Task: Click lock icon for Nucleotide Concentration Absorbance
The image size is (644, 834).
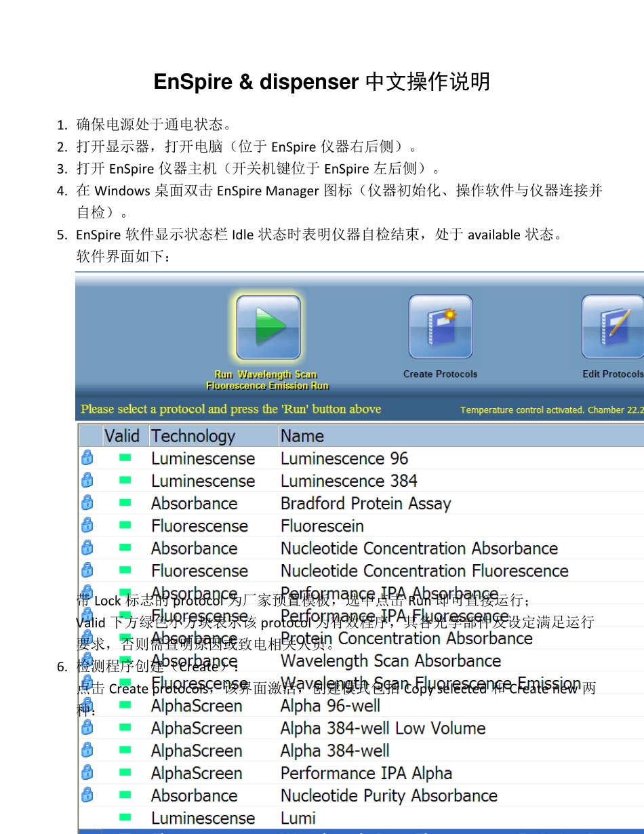Action: 87,548
